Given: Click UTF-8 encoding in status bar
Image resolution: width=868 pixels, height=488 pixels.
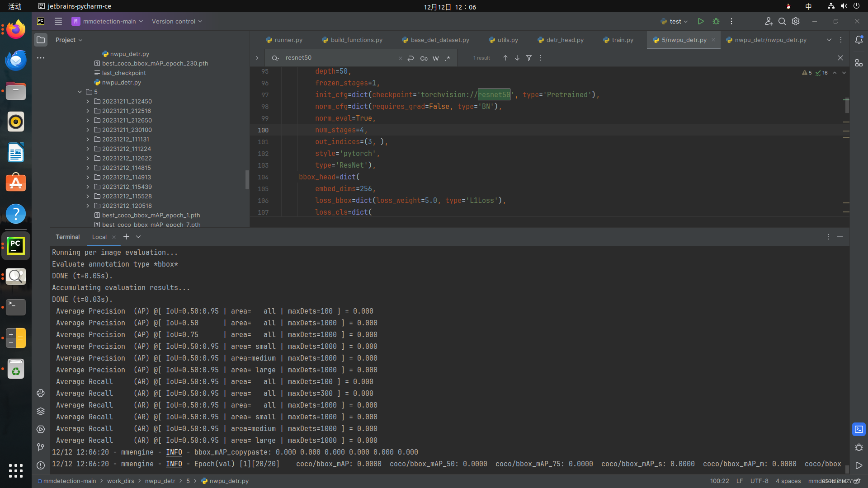Looking at the screenshot, I should pos(759,481).
